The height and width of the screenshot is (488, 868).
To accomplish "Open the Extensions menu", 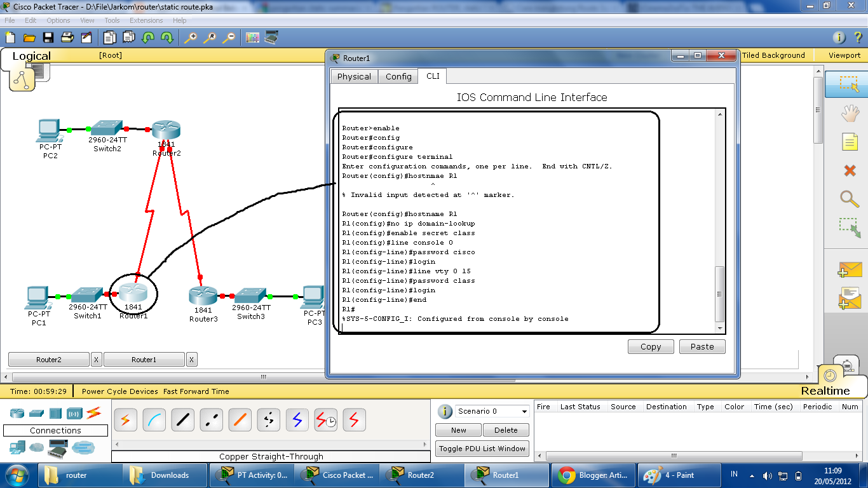I will click(146, 20).
